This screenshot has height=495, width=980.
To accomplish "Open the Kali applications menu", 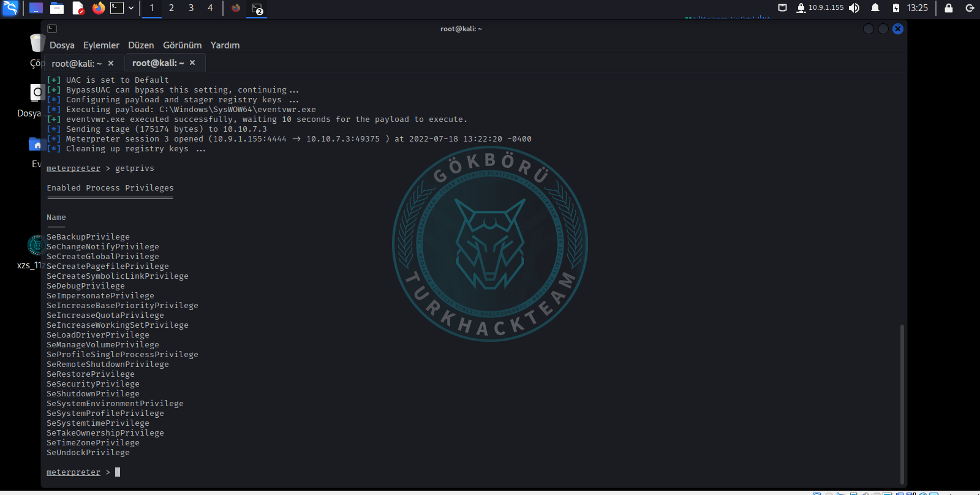I will click(10, 8).
